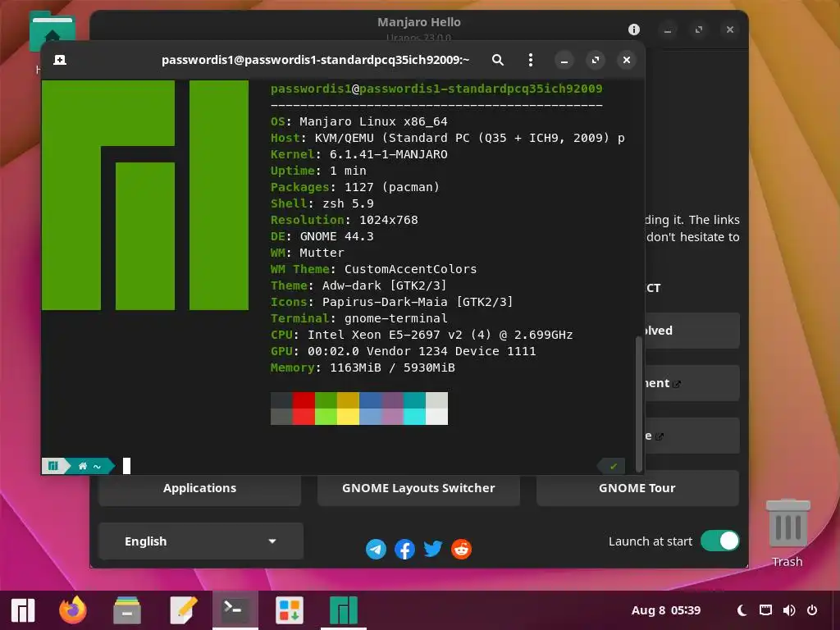Click the home prompt segment in terminal
The height and width of the screenshot is (630, 840).
point(90,466)
